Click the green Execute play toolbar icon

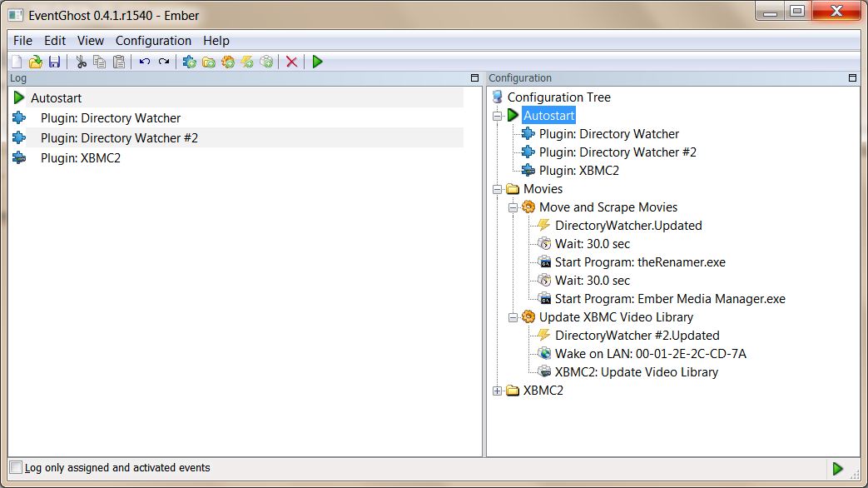point(317,62)
